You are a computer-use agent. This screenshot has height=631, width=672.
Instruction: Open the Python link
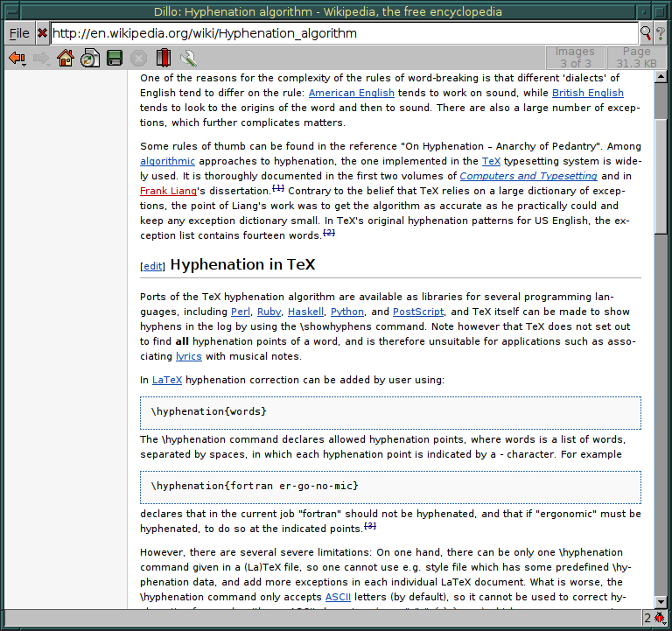pos(347,312)
